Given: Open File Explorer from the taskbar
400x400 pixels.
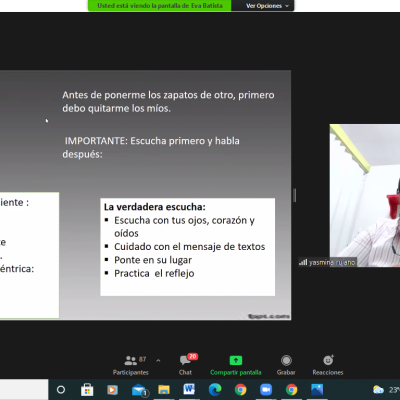Looking at the screenshot, I should tap(164, 389).
